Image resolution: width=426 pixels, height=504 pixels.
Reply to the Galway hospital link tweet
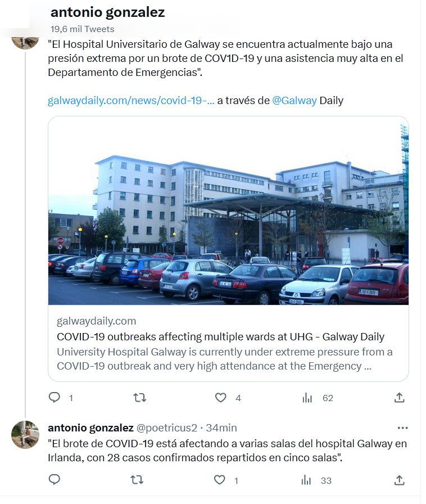[55, 398]
